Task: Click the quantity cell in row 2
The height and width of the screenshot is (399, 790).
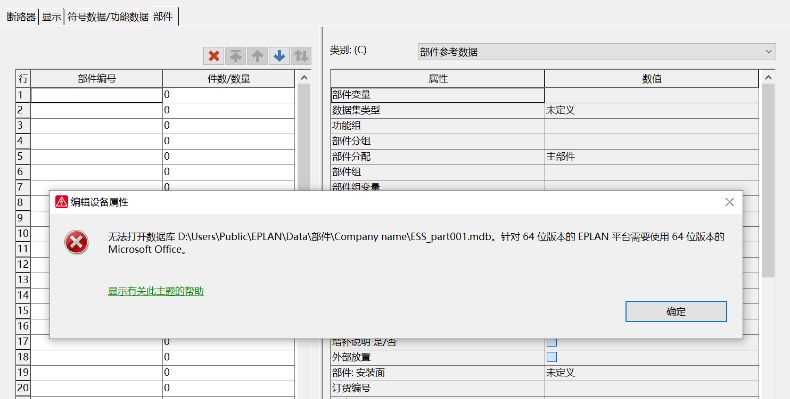Action: pos(229,110)
